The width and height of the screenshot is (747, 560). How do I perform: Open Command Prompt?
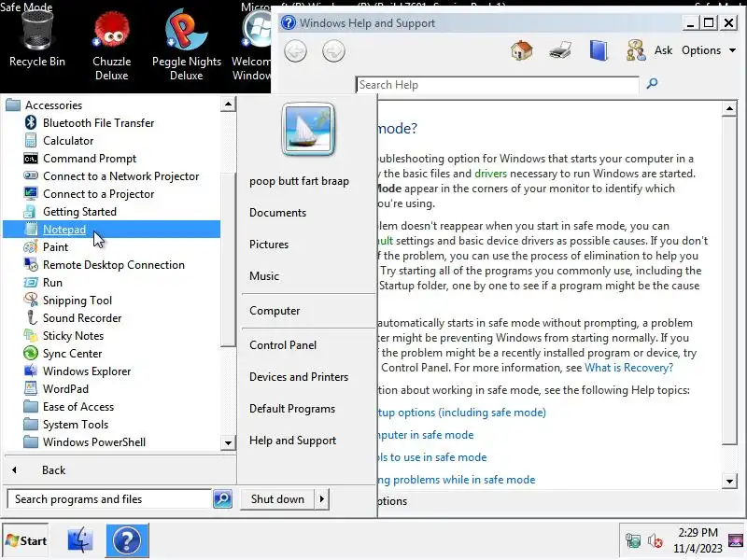click(x=111, y=159)
